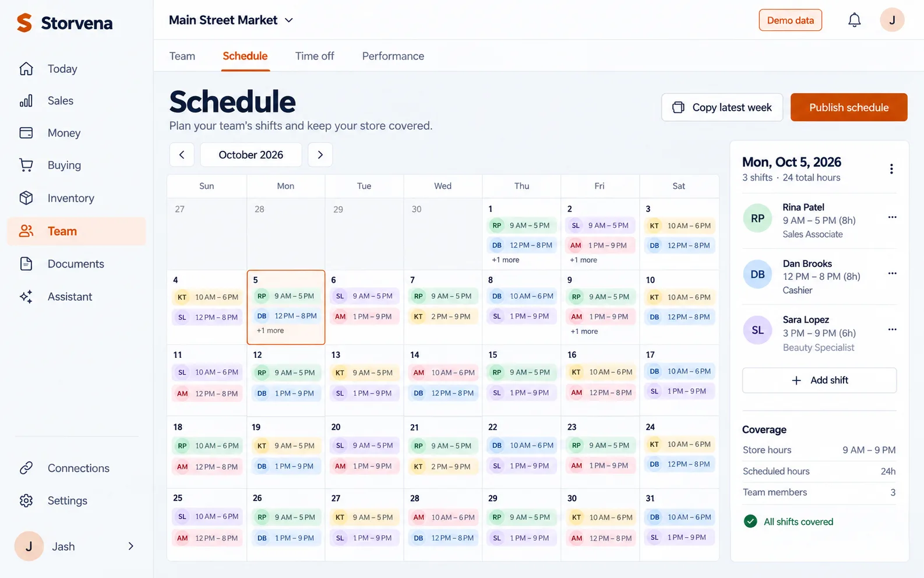924x578 pixels.
Task: Open AM 10 AM – 6 PM shift on October 28
Action: coord(443,517)
